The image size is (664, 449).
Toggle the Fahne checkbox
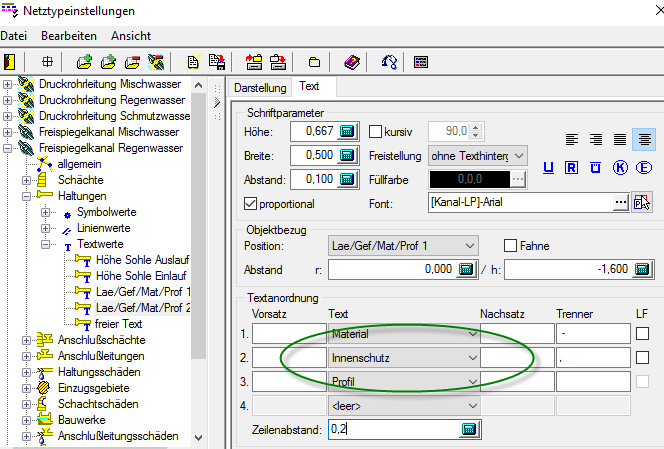pyautogui.click(x=511, y=246)
